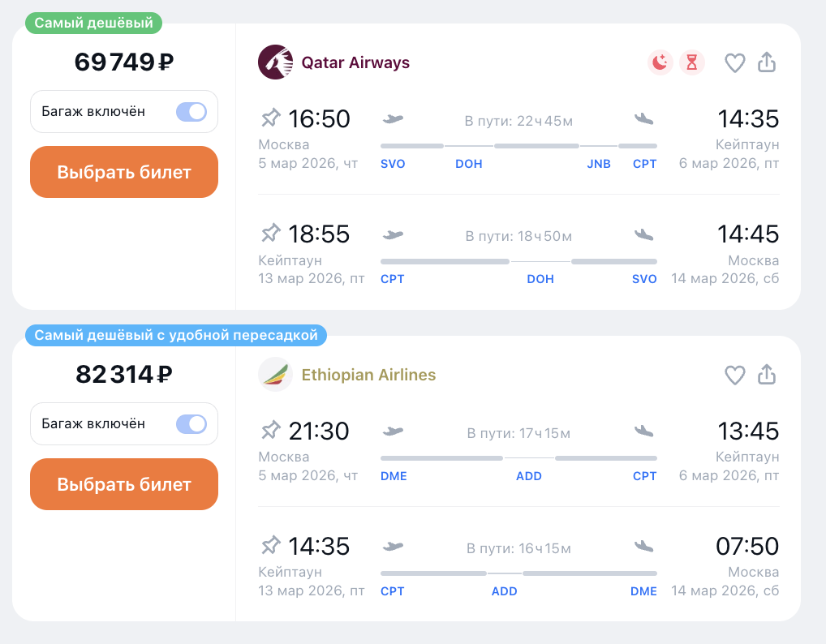Pin the 14:35 Cape Town return flight
This screenshot has width=826, height=644.
tap(269, 547)
